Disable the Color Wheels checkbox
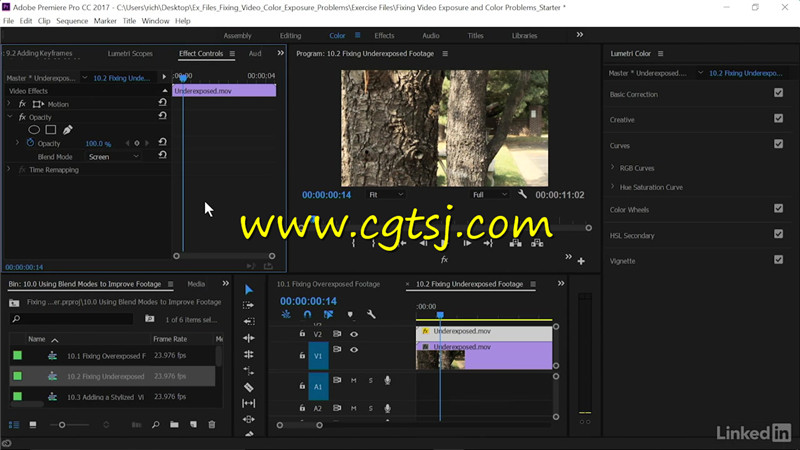This screenshot has width=800, height=450. (778, 208)
